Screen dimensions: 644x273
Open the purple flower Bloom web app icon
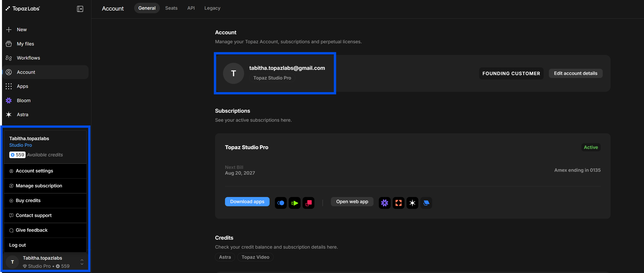click(x=385, y=203)
